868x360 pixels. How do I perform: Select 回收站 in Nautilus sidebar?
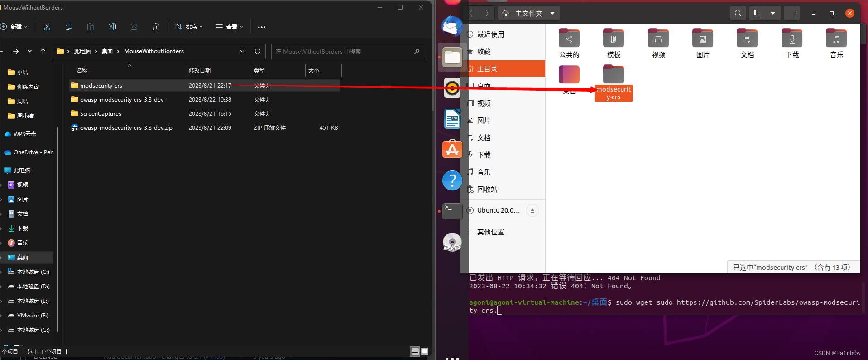pyautogui.click(x=487, y=190)
